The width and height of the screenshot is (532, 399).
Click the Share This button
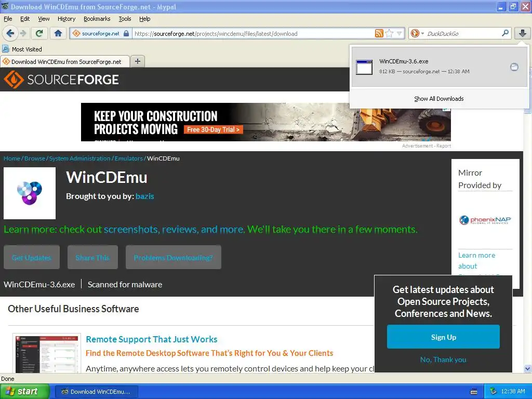tap(92, 258)
